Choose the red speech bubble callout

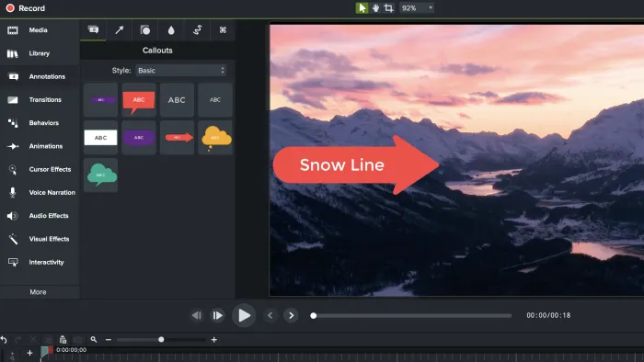pos(139,100)
